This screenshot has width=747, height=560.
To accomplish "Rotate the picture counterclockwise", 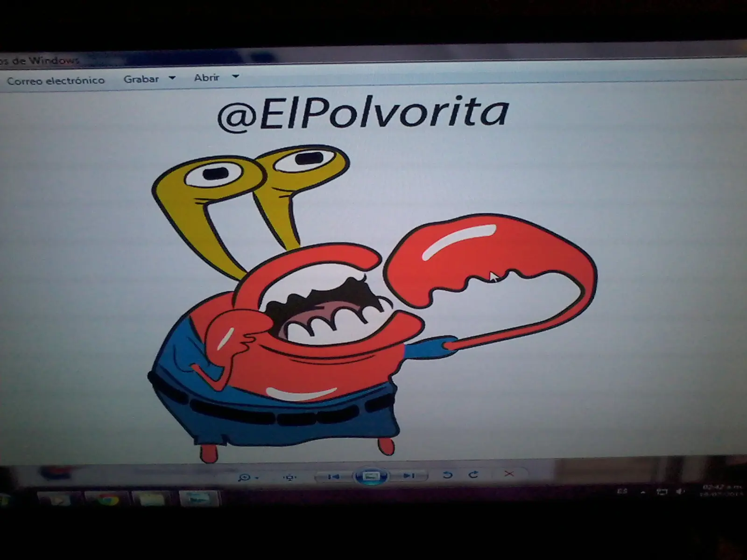I will [447, 475].
